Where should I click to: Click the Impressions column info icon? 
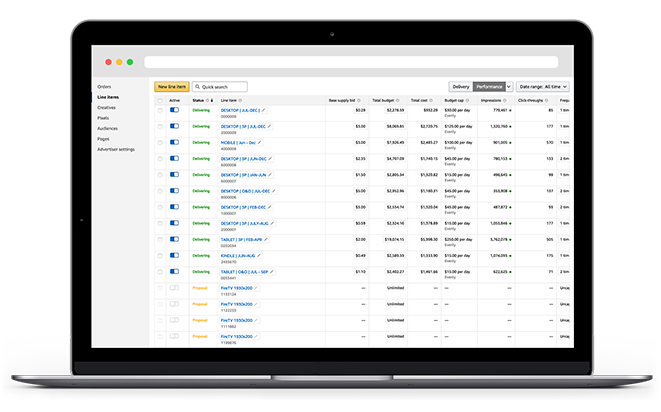pos(505,100)
